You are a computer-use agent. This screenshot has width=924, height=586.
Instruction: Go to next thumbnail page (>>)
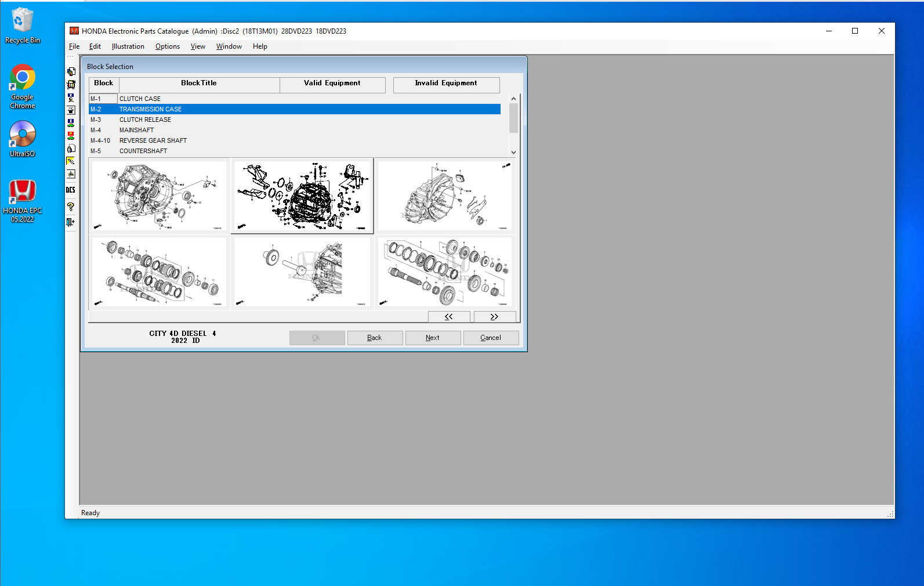pos(494,317)
